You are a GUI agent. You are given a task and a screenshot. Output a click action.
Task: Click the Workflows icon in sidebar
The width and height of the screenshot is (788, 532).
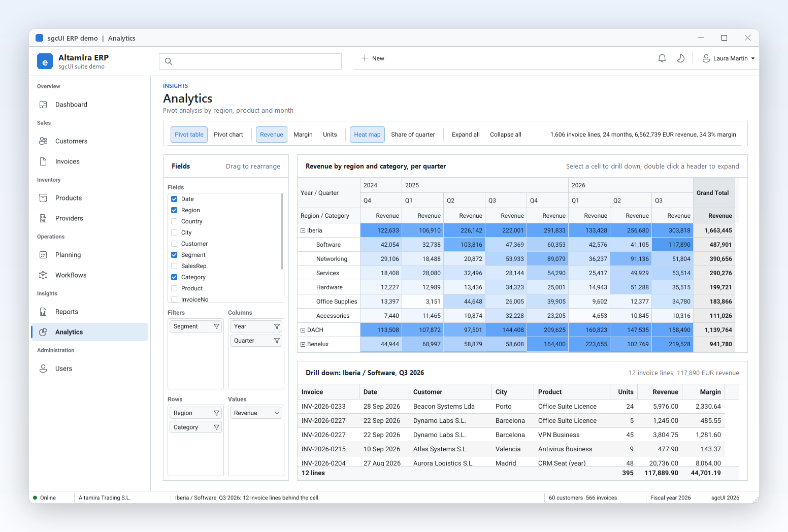43,275
